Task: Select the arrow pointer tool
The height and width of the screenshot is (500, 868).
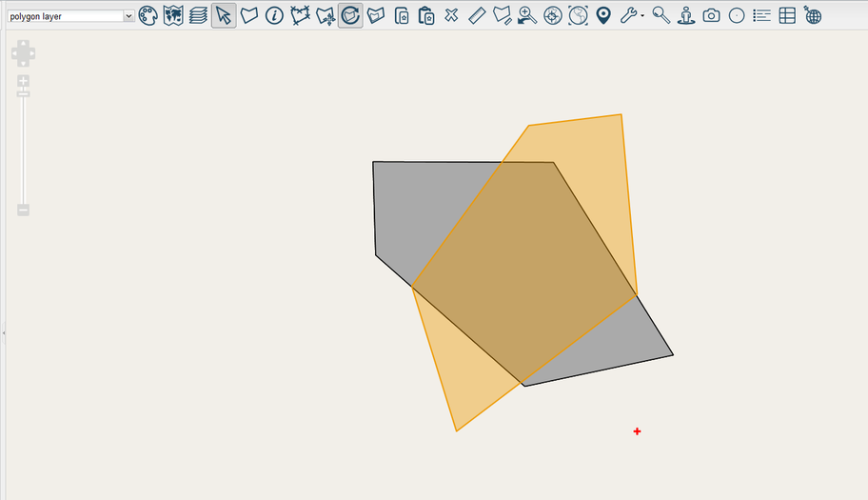Action: (x=224, y=15)
